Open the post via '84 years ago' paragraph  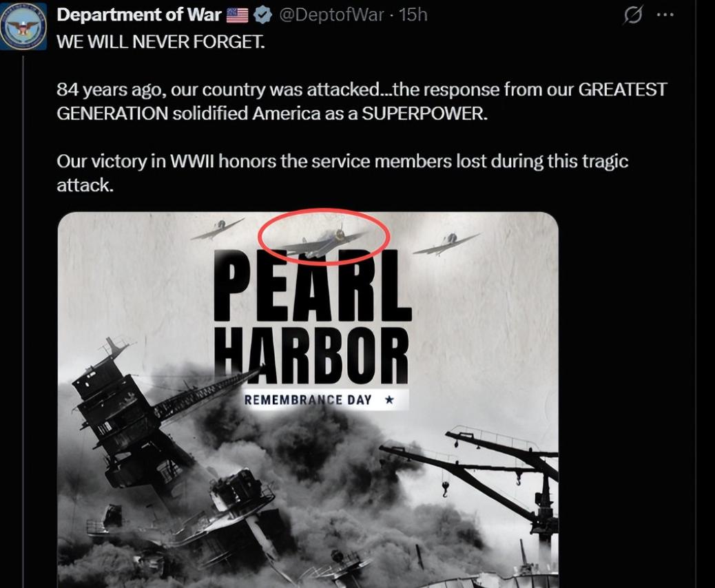click(x=362, y=101)
